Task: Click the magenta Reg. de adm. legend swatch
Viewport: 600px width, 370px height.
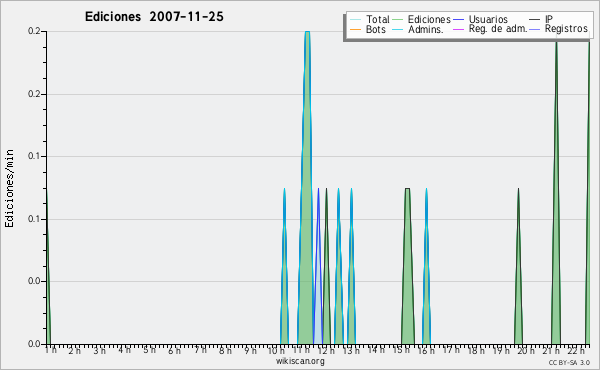Action: click(458, 29)
